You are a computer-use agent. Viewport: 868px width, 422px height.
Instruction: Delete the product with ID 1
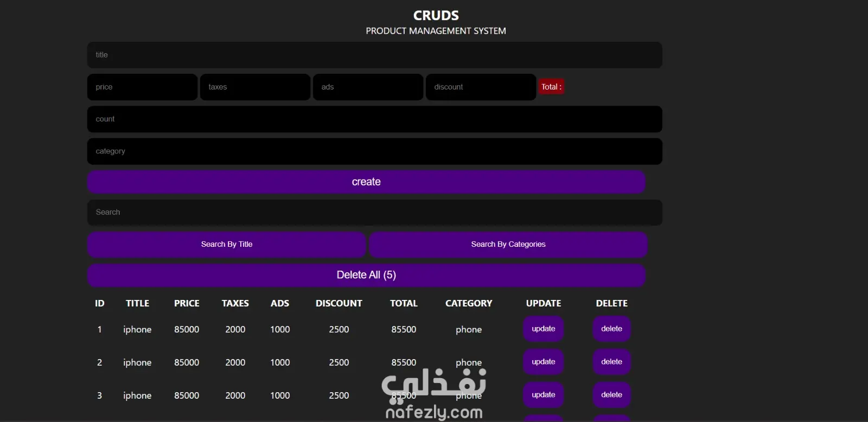(x=611, y=329)
